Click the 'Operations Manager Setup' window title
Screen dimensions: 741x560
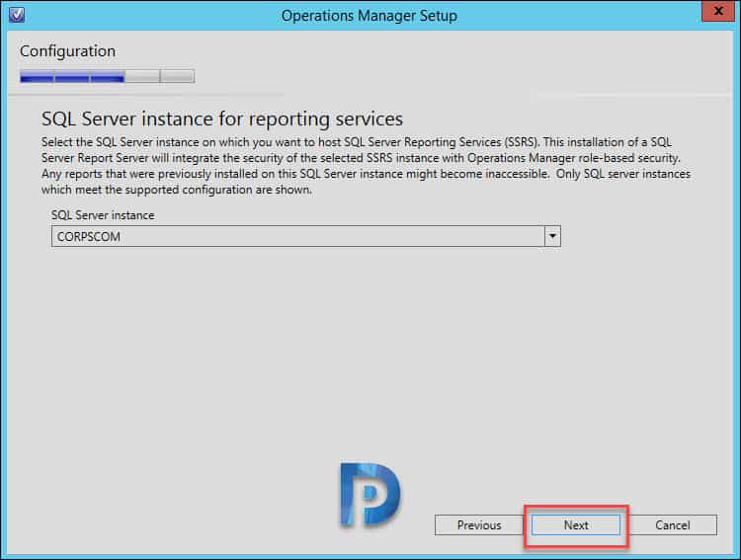(x=370, y=16)
